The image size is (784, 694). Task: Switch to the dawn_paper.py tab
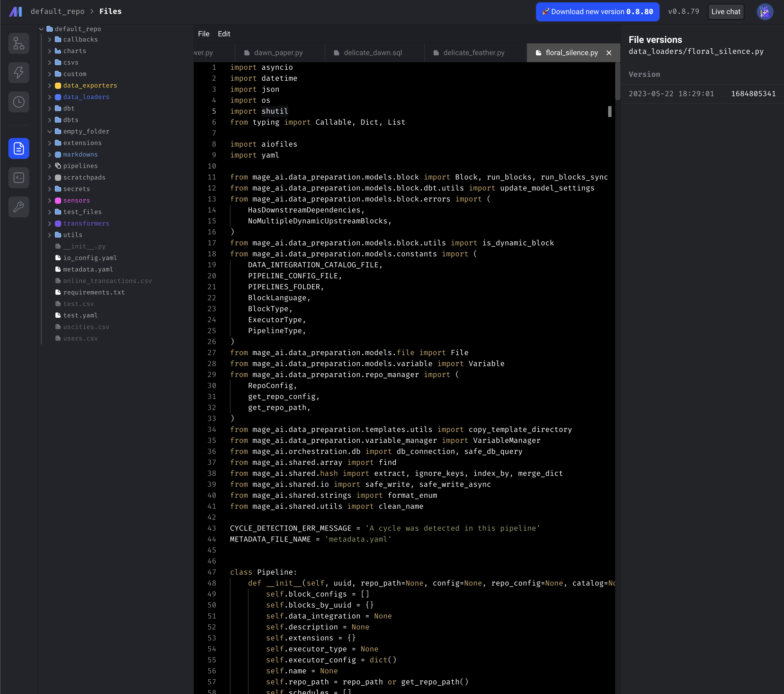click(280, 53)
